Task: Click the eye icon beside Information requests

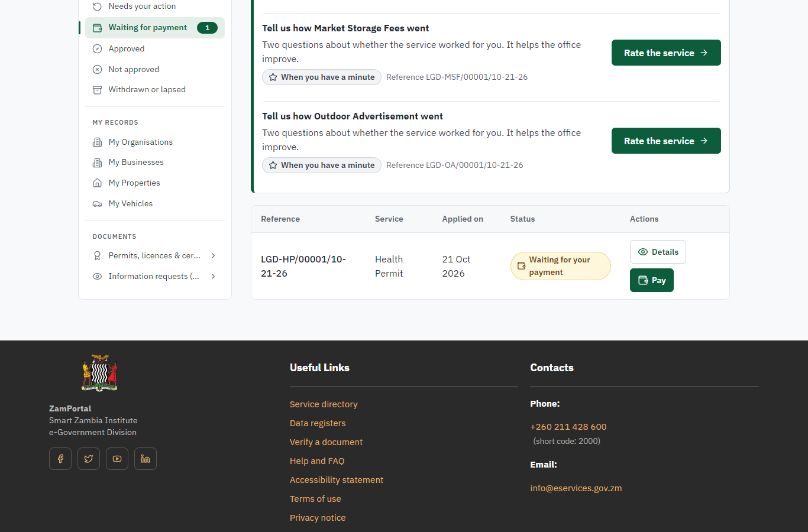Action: (98, 277)
